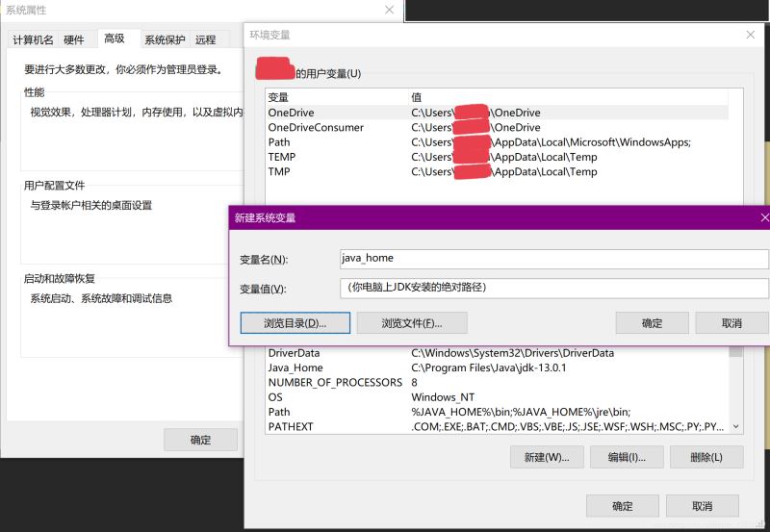
Task: Click the C:\Windows\System32\Drivers\DriverData value
Action: pos(513,353)
